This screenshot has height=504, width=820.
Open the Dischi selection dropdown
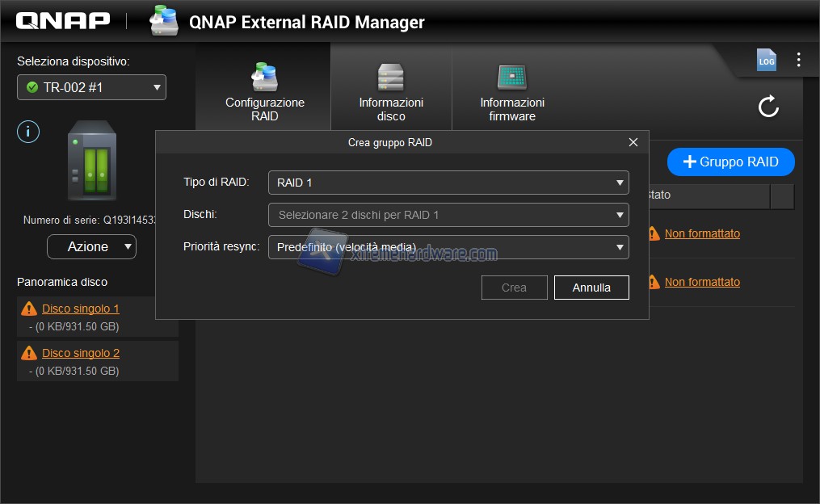point(448,215)
